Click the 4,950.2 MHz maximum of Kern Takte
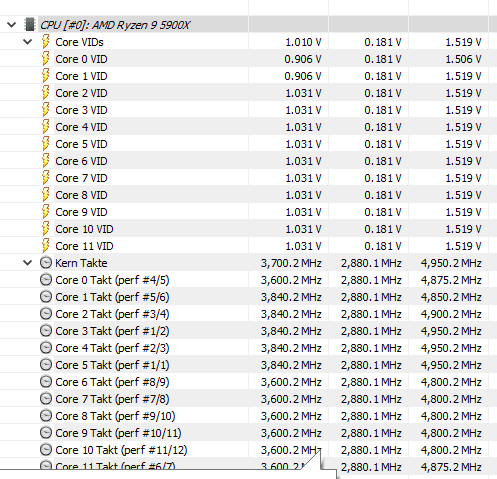 click(x=451, y=263)
